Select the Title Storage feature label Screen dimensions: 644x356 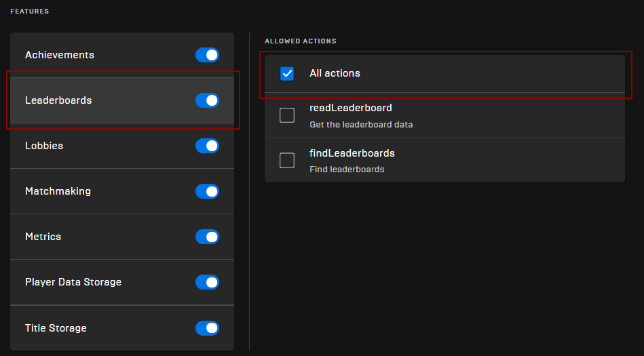[x=56, y=328]
